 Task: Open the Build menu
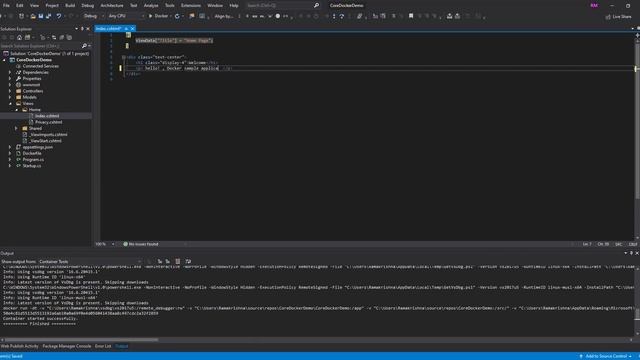tap(70, 5)
